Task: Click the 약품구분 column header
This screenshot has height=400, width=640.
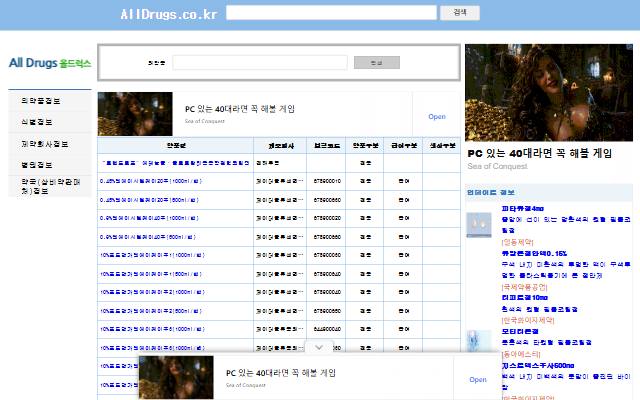Action: click(365, 146)
